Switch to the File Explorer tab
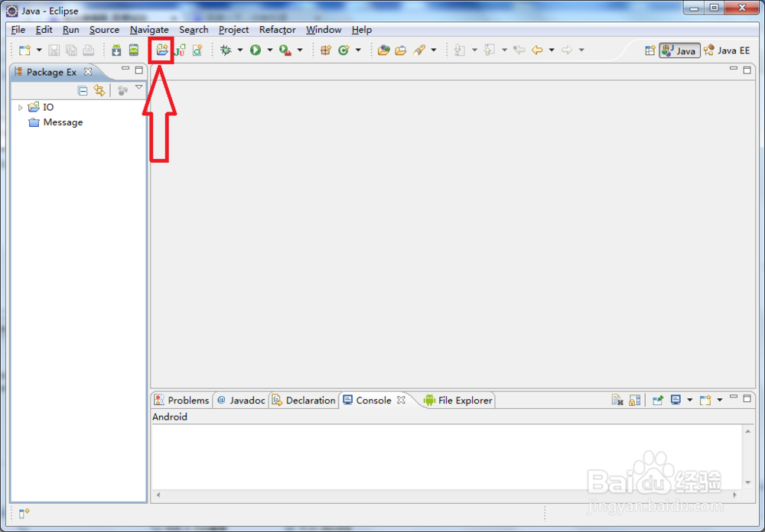Screen dimensions: 765x532 pos(458,401)
